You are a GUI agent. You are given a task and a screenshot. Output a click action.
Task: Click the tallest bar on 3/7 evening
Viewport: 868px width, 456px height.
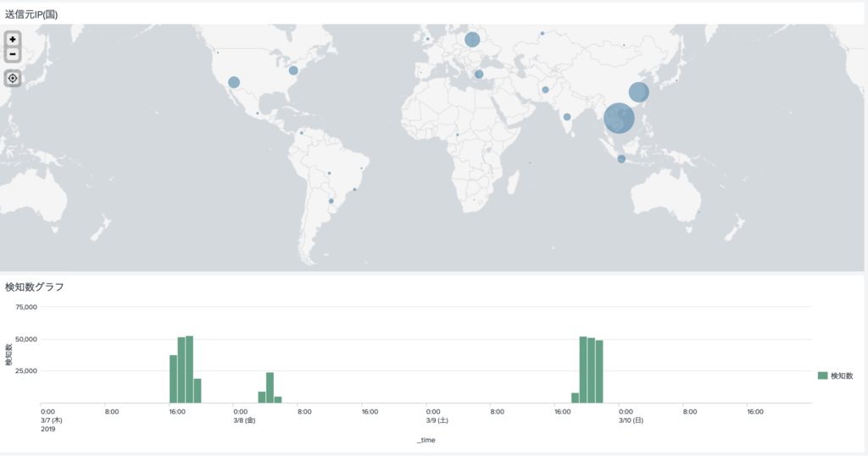tap(189, 369)
